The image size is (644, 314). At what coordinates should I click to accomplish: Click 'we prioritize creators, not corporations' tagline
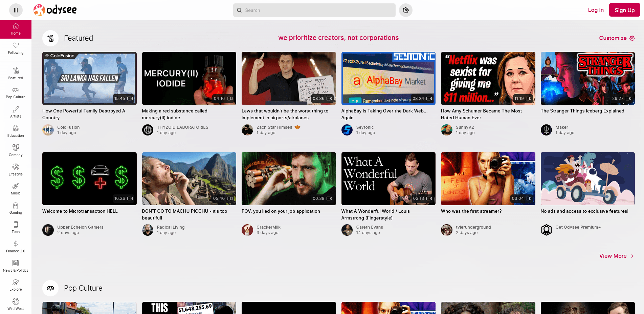338,38
